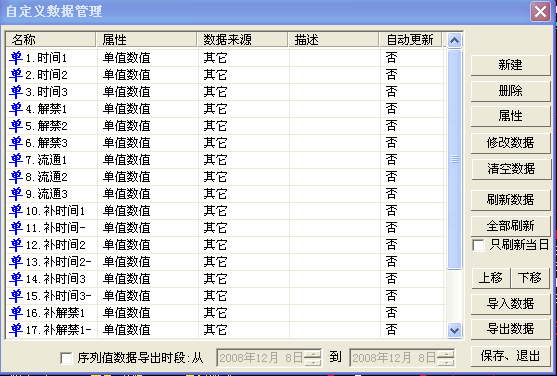Viewport: 557px width, 376px height.
Task: Click the 单 icon beside 10.补时间1
Action: click(x=16, y=211)
